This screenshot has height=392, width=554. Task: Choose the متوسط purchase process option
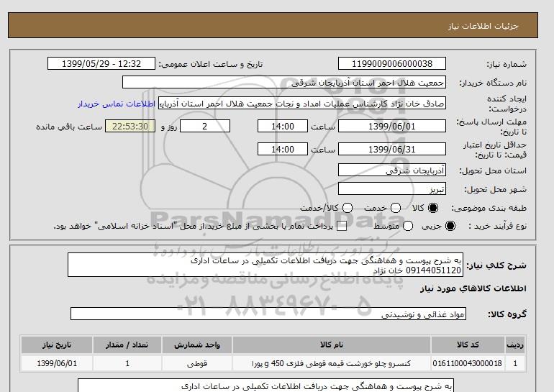click(x=408, y=226)
